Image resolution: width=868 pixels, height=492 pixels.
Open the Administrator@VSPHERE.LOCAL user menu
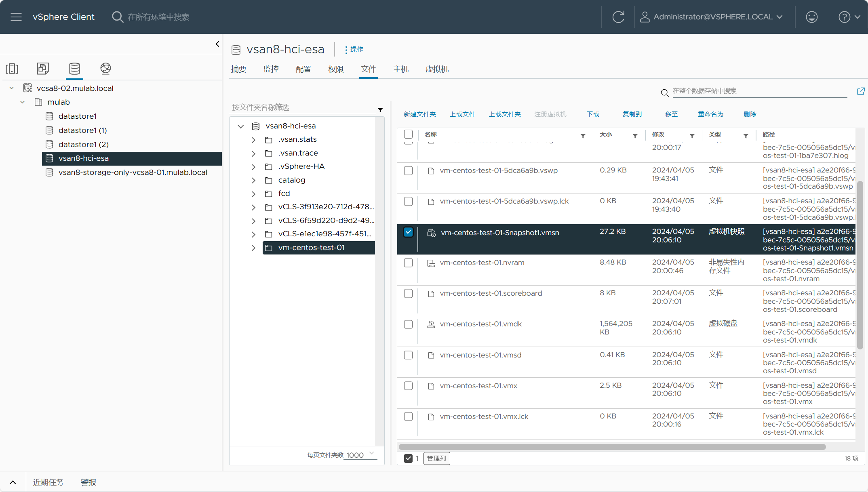(712, 17)
